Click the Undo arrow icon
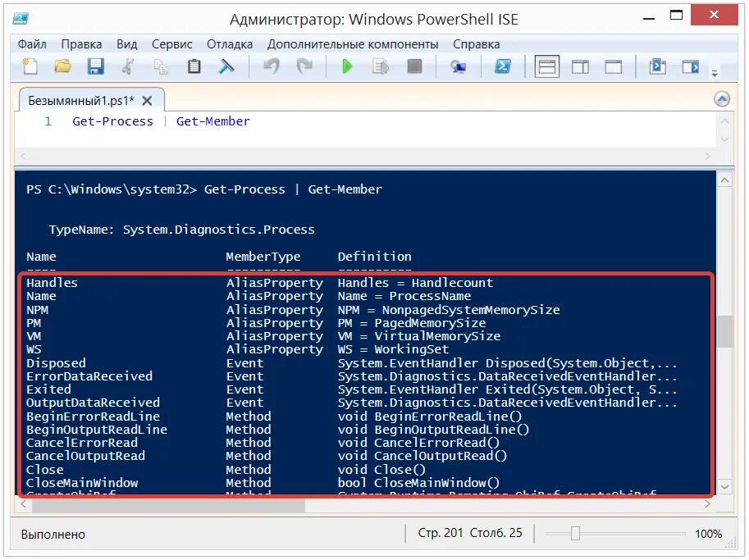The height and width of the screenshot is (560, 749). point(272,66)
